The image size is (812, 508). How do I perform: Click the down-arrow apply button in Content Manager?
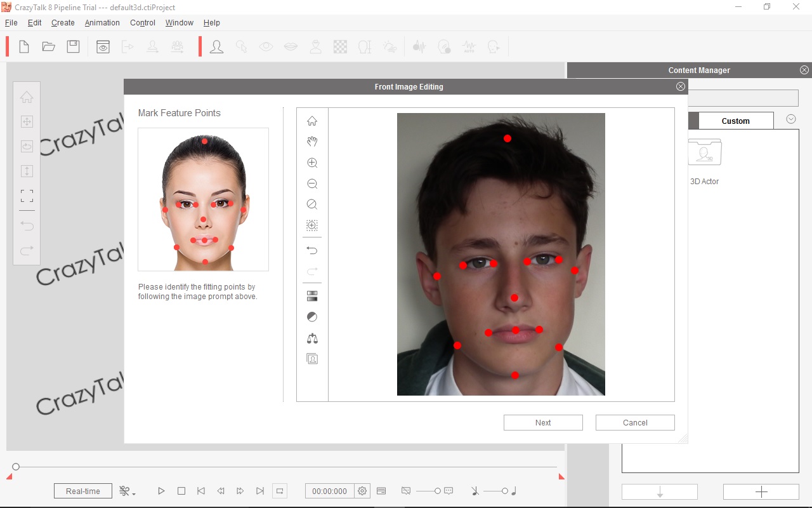pyautogui.click(x=660, y=491)
